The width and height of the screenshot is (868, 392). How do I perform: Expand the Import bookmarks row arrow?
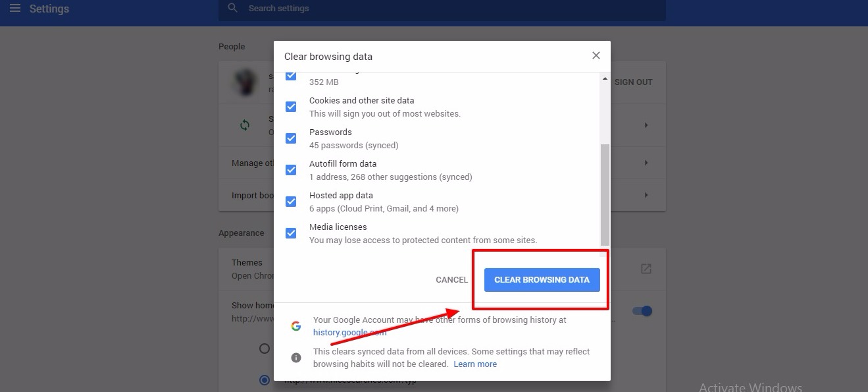tap(646, 195)
